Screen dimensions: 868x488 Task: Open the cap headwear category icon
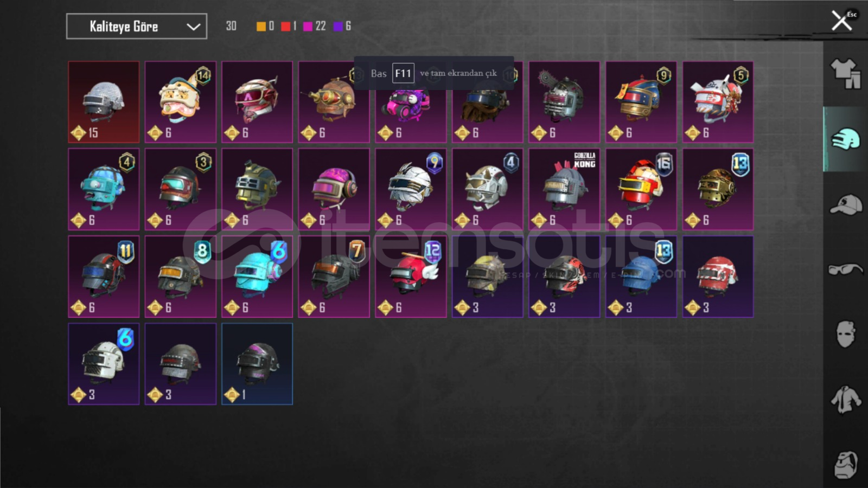pyautogui.click(x=845, y=204)
